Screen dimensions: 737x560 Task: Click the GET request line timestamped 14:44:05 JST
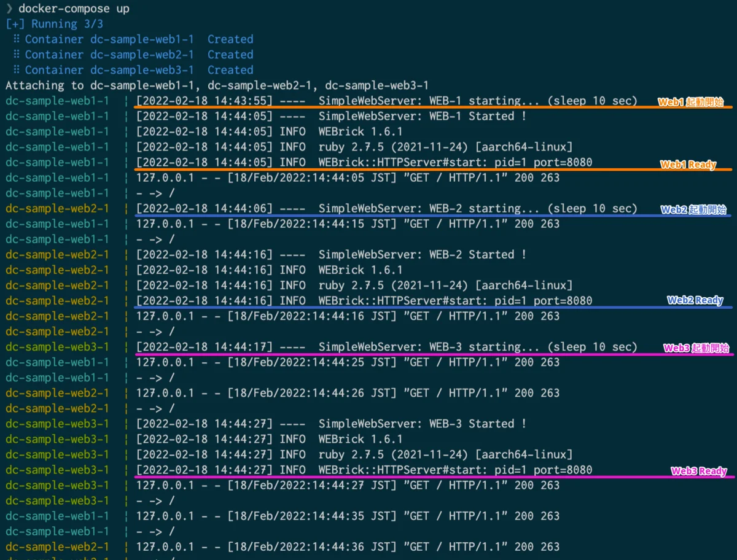[x=283, y=177]
